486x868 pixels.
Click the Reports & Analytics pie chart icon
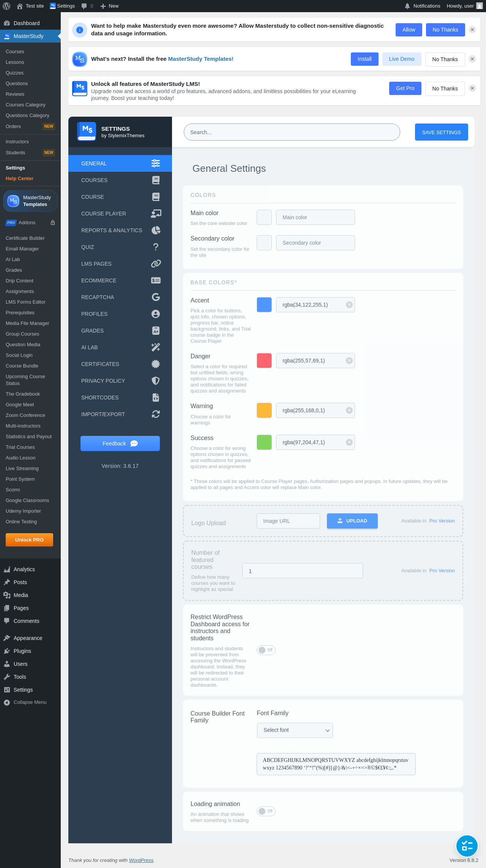pyautogui.click(x=156, y=230)
